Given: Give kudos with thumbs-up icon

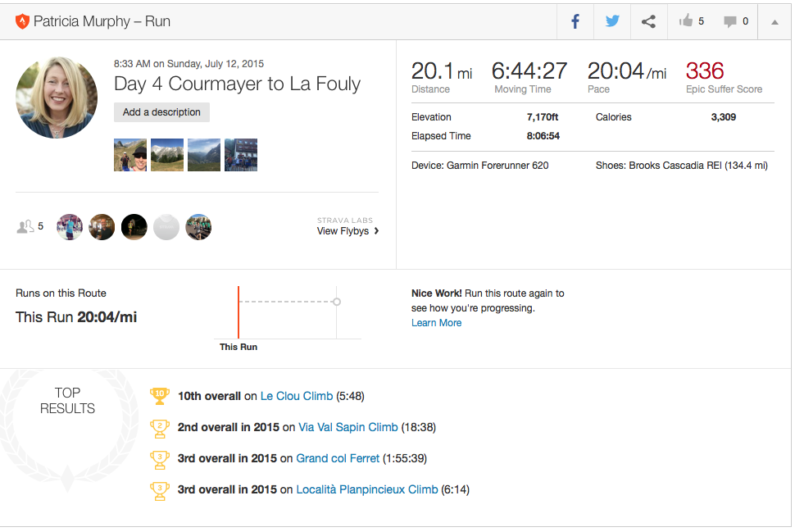Looking at the screenshot, I should [x=686, y=22].
